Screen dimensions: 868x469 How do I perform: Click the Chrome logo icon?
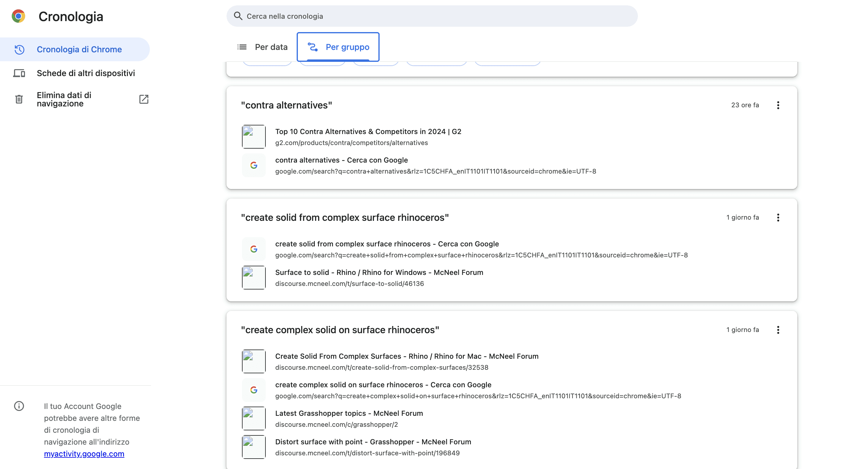(18, 16)
